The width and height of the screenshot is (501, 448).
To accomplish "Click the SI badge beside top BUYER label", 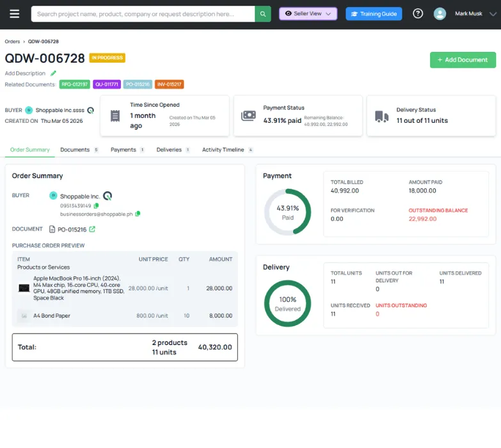I will (29, 110).
